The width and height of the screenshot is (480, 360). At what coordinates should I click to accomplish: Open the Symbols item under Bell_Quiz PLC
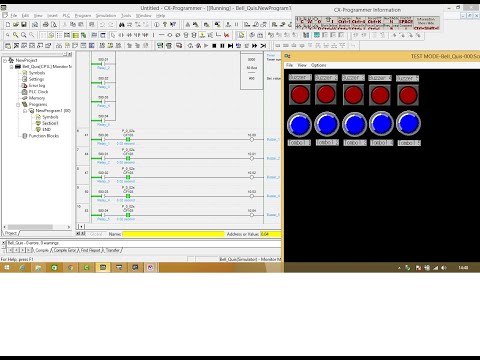pyautogui.click(x=37, y=73)
